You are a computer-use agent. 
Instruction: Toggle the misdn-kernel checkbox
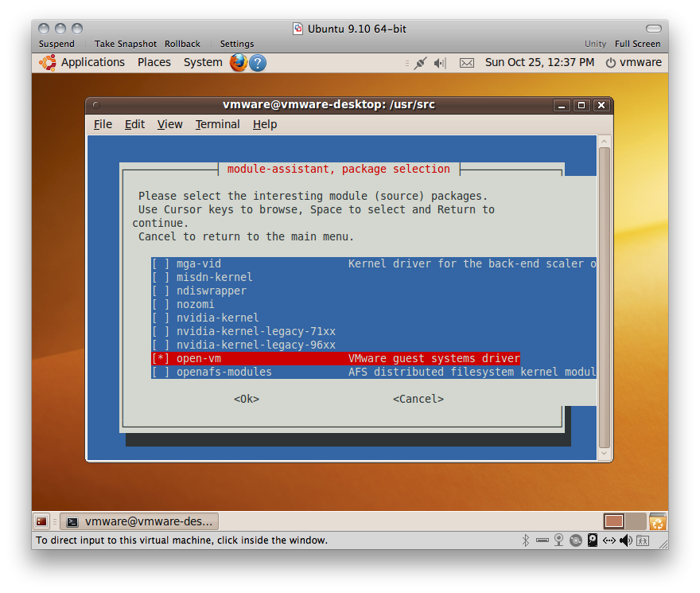tap(160, 277)
